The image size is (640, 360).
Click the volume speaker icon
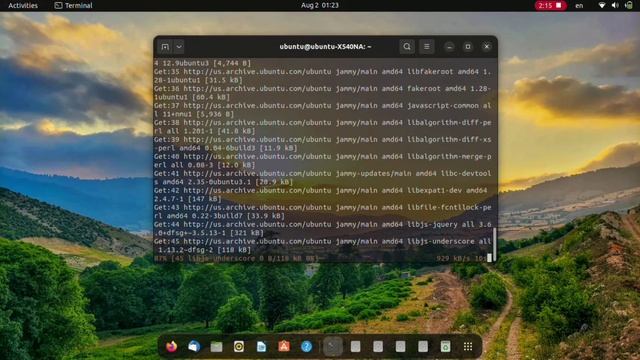coord(615,5)
